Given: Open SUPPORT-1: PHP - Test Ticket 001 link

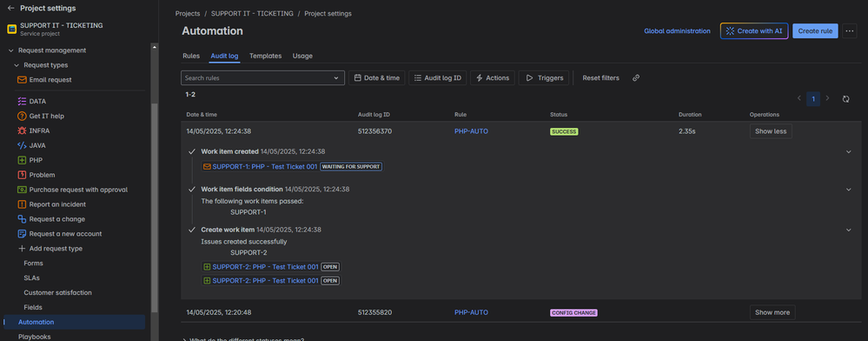Looking at the screenshot, I should 265,166.
